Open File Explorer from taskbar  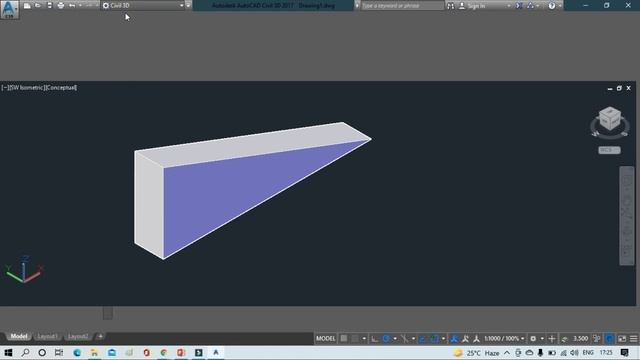94,353
